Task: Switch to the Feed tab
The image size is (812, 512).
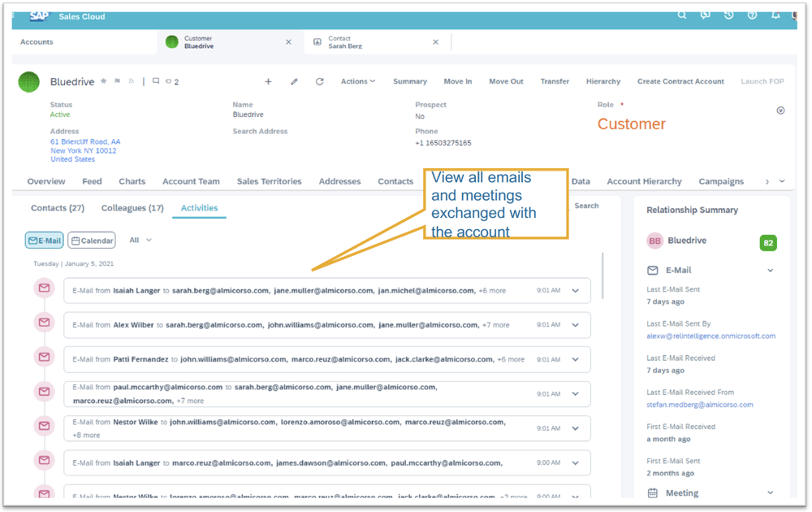Action: (x=92, y=181)
